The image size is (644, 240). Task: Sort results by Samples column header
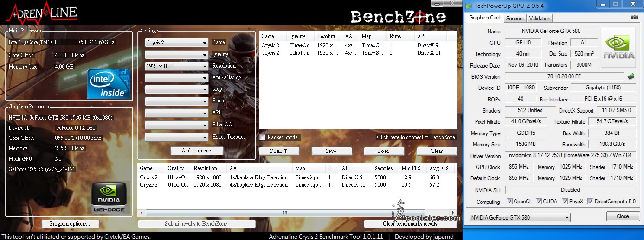pyautogui.click(x=385, y=168)
